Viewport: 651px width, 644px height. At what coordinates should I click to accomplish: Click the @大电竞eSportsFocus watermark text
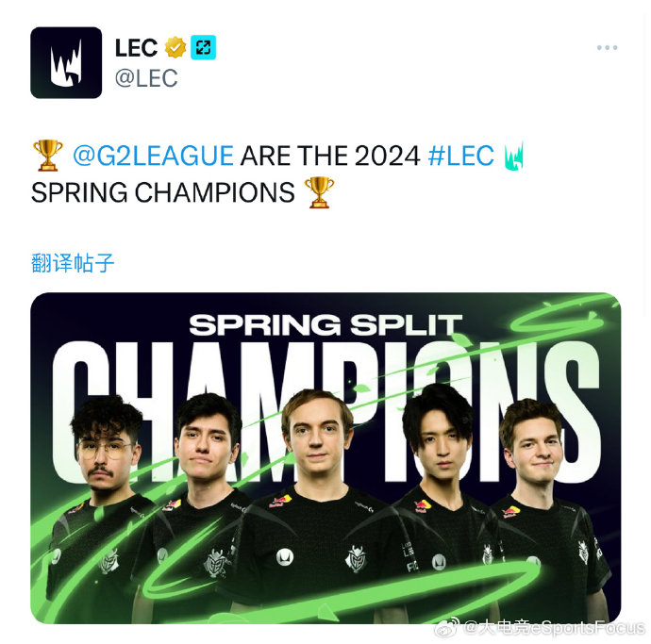(x=555, y=628)
